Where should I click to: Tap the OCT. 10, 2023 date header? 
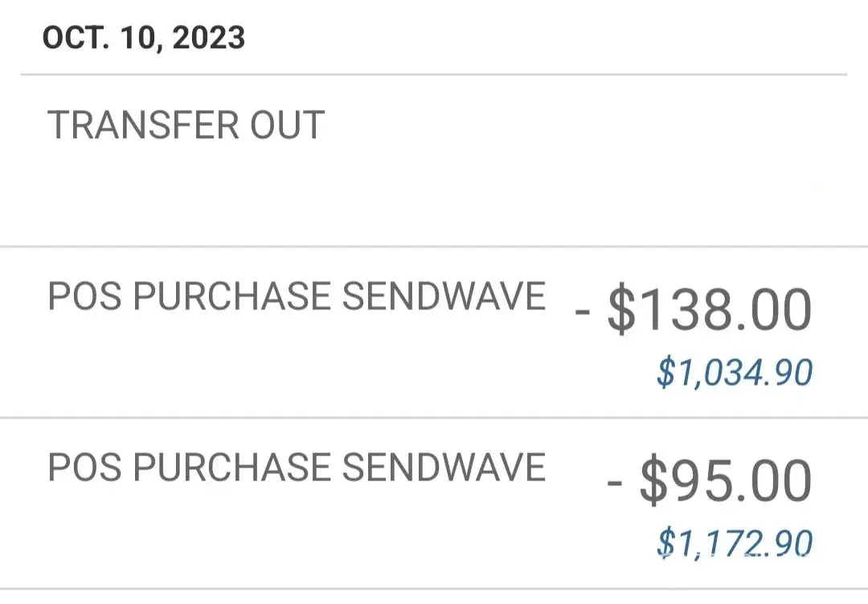[144, 38]
